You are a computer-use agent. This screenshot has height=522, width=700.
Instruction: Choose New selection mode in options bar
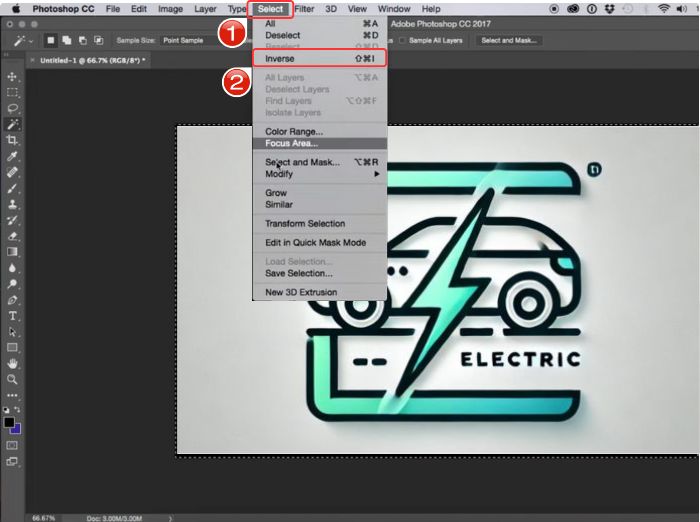click(x=51, y=41)
